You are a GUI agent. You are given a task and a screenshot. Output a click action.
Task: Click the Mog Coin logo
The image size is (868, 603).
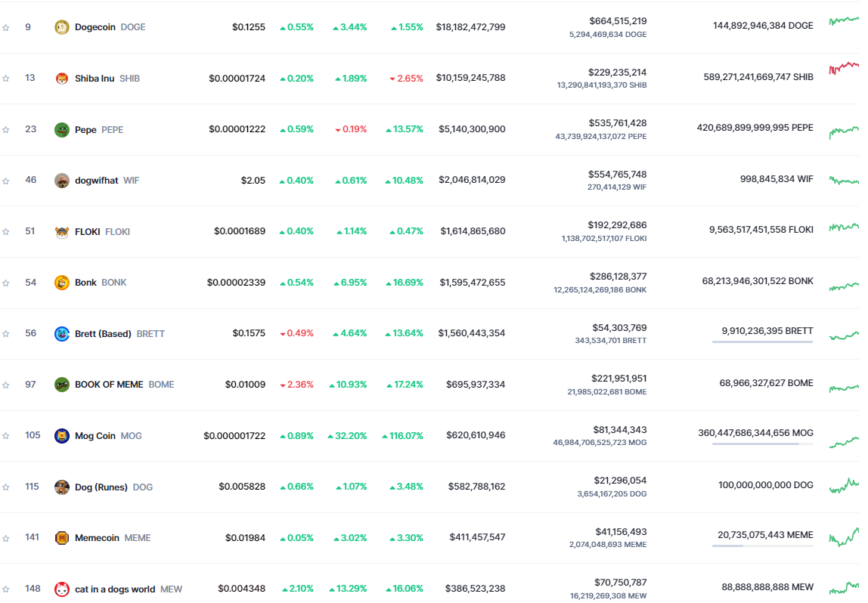tap(61, 436)
